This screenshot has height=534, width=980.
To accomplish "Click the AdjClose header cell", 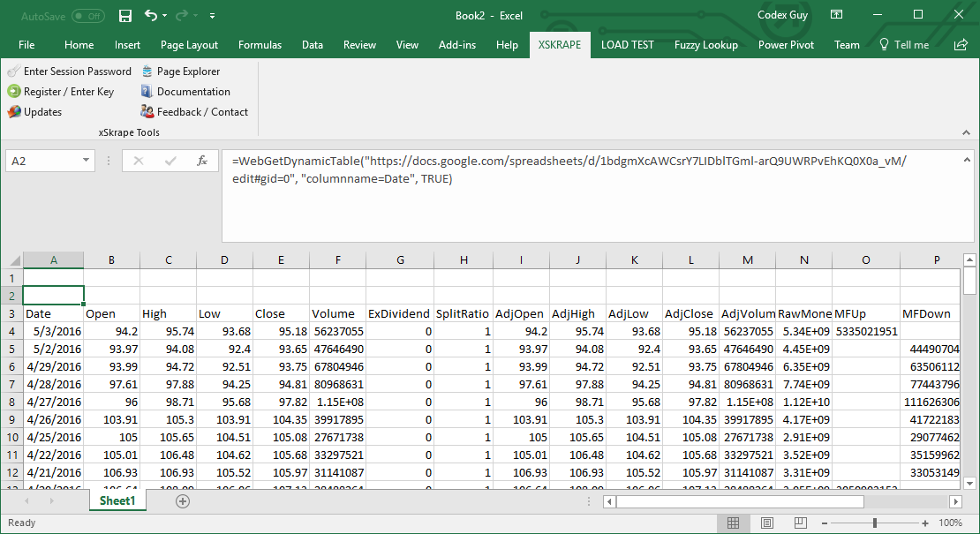I will [x=690, y=313].
